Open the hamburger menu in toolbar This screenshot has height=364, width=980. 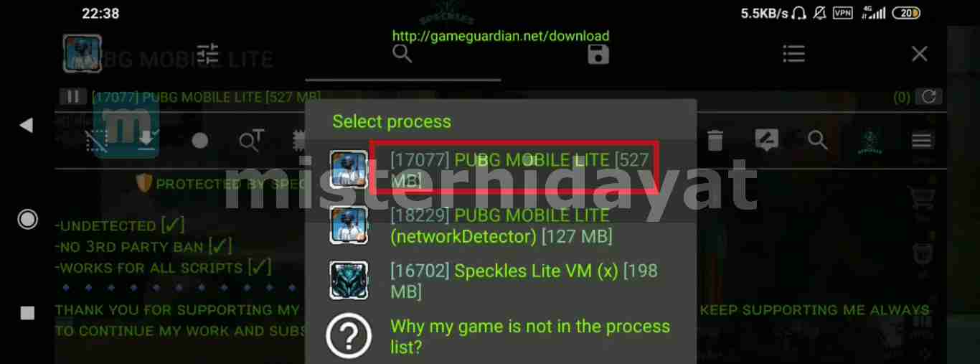click(x=922, y=140)
